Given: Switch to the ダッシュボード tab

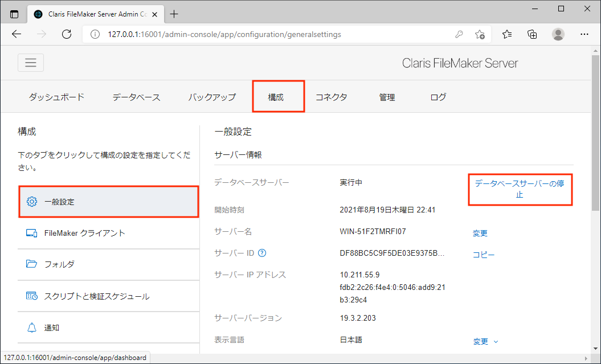Looking at the screenshot, I should coord(56,97).
